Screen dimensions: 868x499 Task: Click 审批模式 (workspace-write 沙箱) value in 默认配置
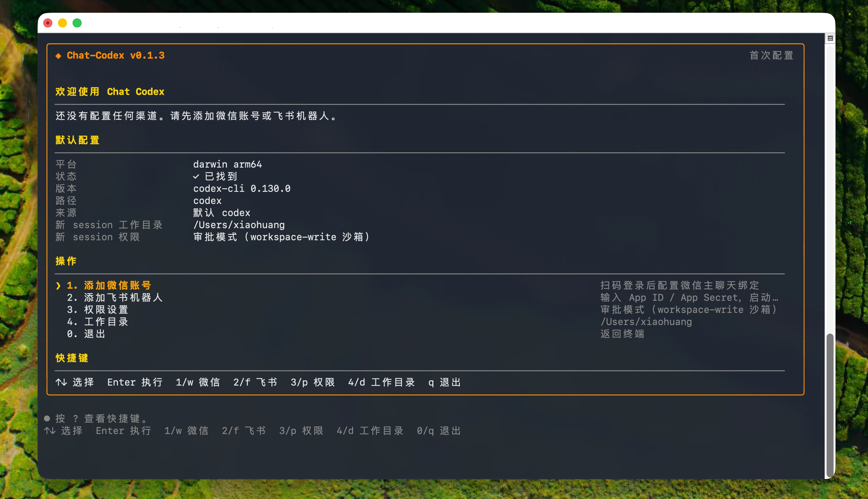282,237
